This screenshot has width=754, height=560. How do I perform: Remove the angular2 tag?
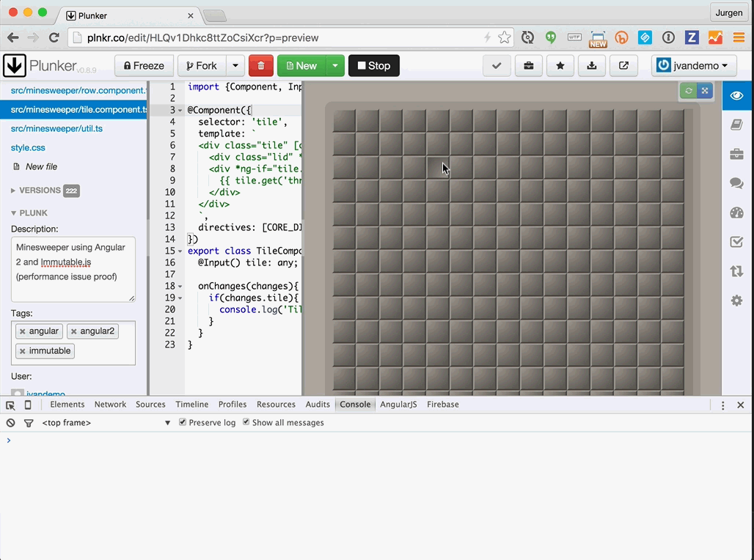(73, 331)
